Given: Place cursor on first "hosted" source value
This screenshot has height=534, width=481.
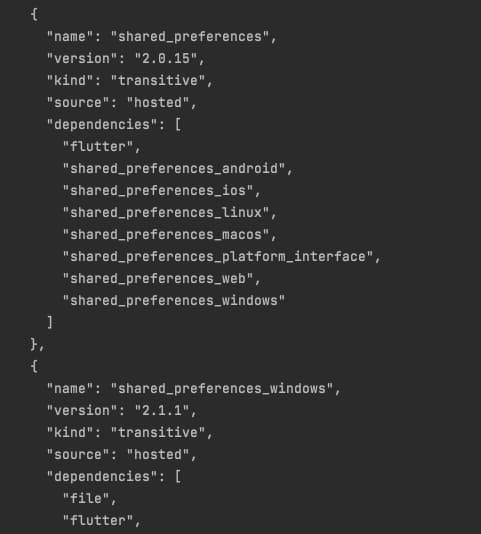Looking at the screenshot, I should (x=158, y=103).
